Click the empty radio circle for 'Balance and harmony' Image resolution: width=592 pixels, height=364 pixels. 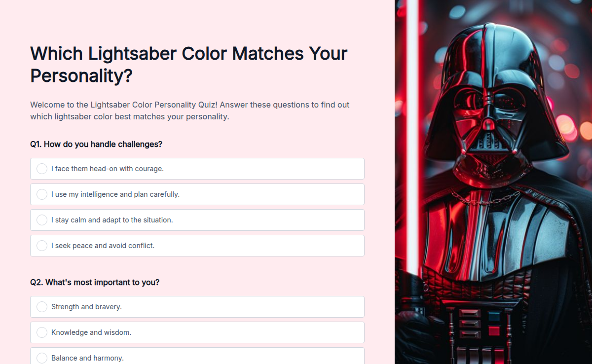[x=42, y=358]
